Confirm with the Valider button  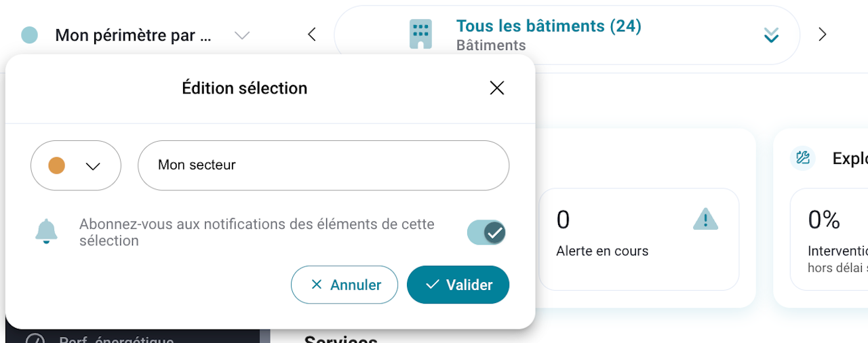(458, 285)
